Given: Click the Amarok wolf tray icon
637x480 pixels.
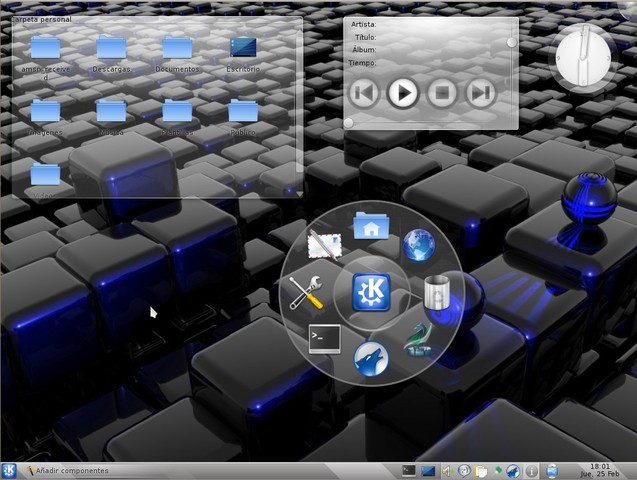Looking at the screenshot, I should [x=514, y=471].
